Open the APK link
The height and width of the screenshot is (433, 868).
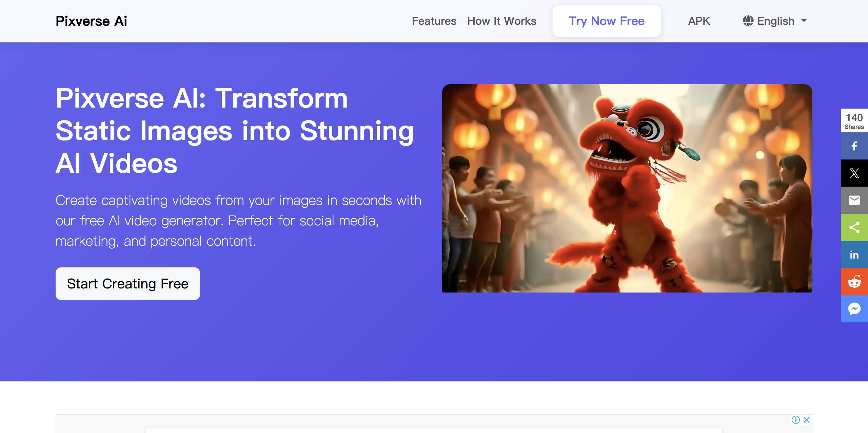point(698,21)
